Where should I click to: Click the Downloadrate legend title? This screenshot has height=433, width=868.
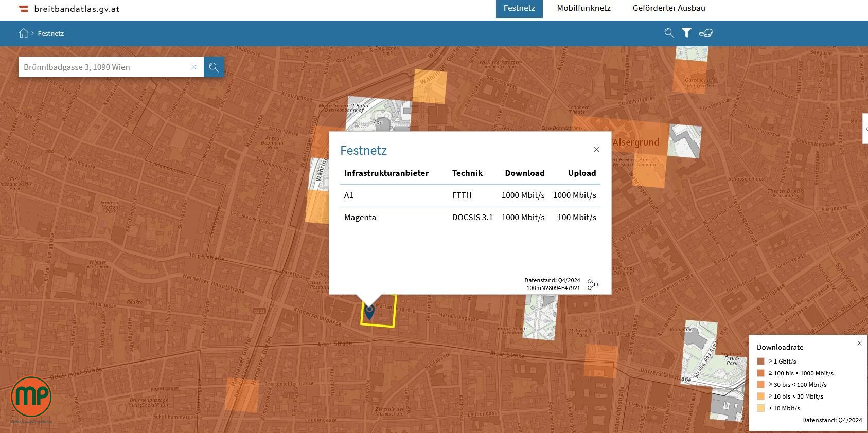click(780, 347)
